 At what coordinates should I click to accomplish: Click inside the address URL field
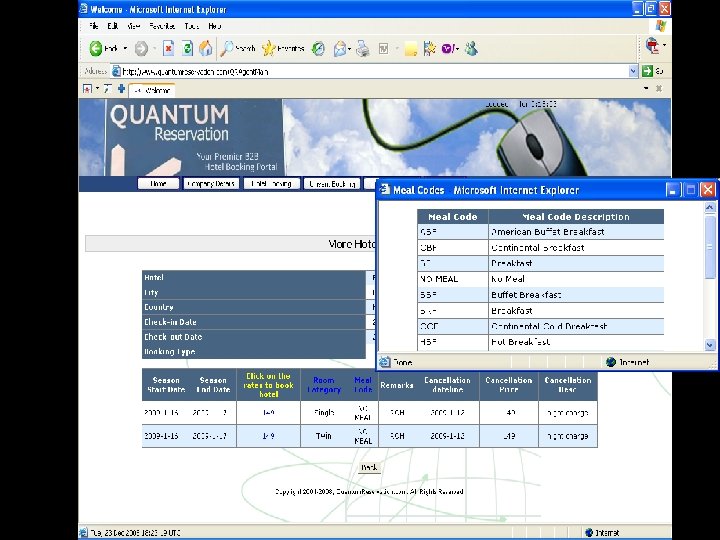pyautogui.click(x=374, y=71)
